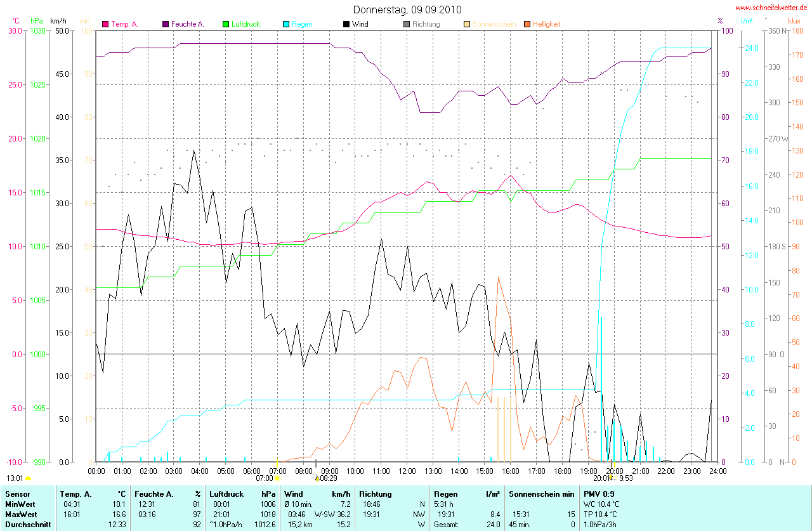
Task: Click the maximum temperature value 16.6
Action: (119, 514)
